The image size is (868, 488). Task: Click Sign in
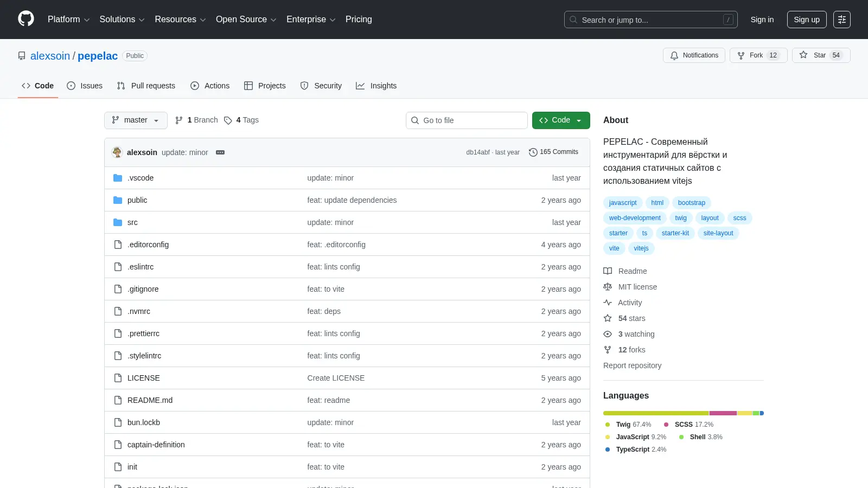tap(762, 20)
